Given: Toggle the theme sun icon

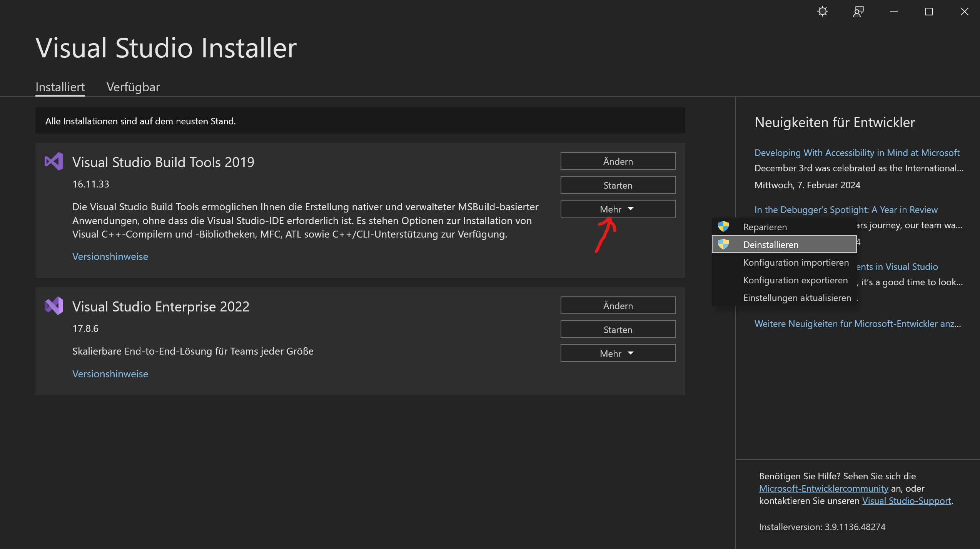Looking at the screenshot, I should point(823,12).
